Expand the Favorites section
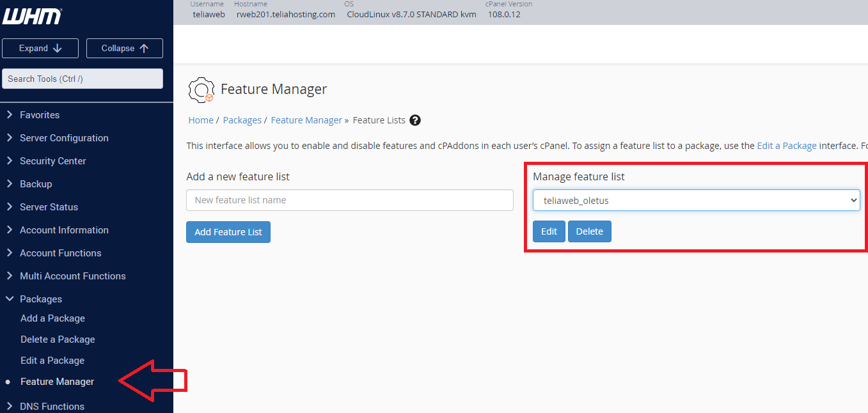This screenshot has height=413, width=868. pyautogui.click(x=40, y=115)
